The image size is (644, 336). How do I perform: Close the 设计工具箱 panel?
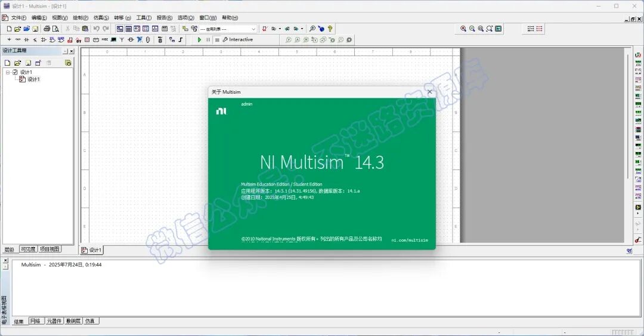72,51
